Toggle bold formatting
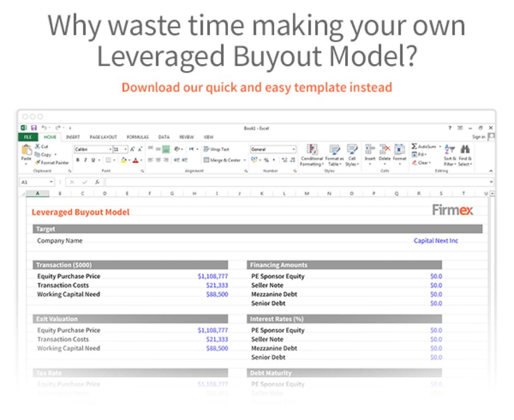 (78, 159)
